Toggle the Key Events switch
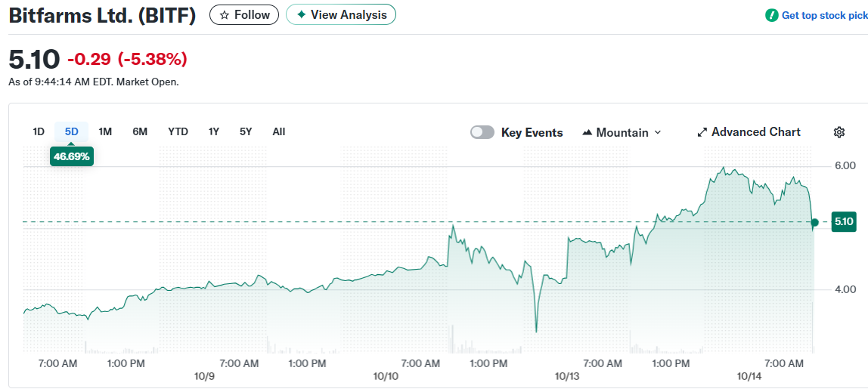Image resolution: width=868 pixels, height=389 pixels. [x=482, y=132]
